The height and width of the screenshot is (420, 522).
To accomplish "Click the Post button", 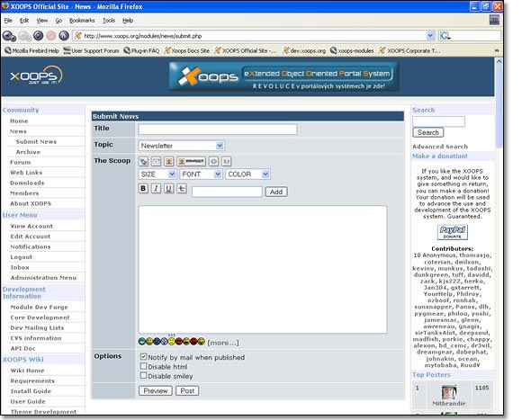I will point(187,390).
